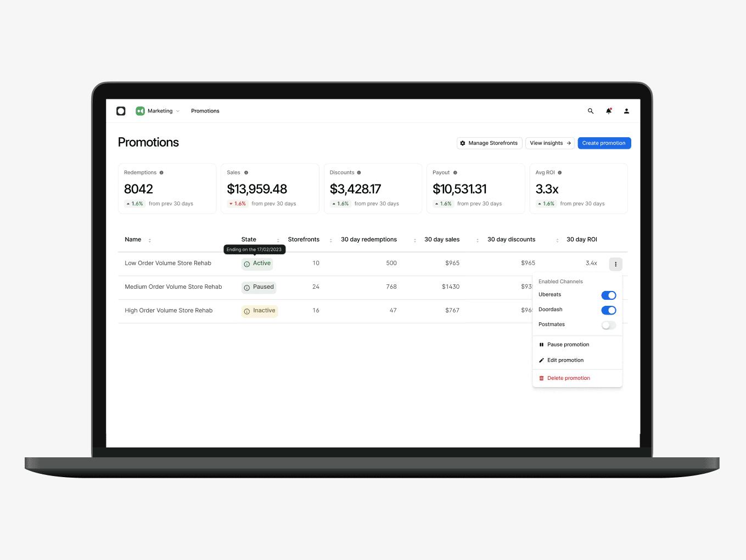Click the app logo in top-left
Viewport: 746px width, 560px height.
click(121, 111)
